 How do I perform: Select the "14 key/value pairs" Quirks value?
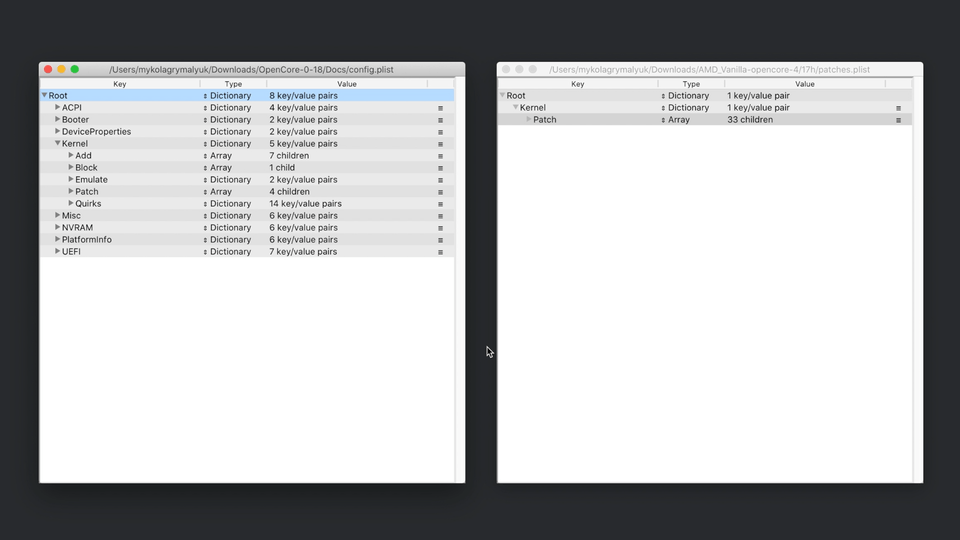pyautogui.click(x=305, y=204)
